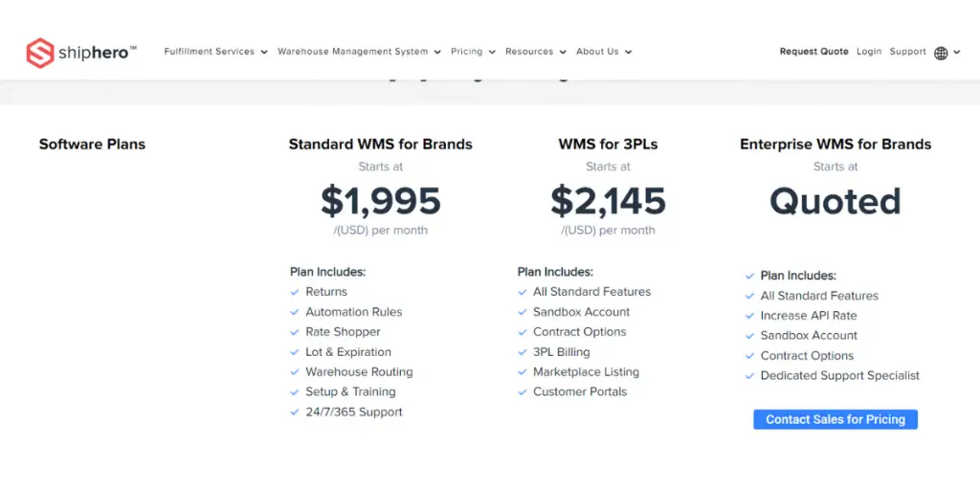
Task: Click the language dropdown arrow by globe
Action: (956, 53)
